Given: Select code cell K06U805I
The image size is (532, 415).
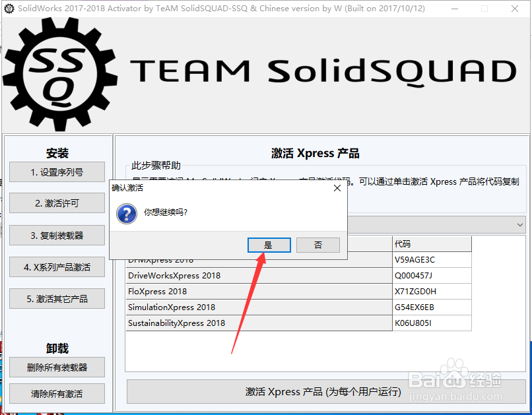Looking at the screenshot, I should pyautogui.click(x=432, y=323).
